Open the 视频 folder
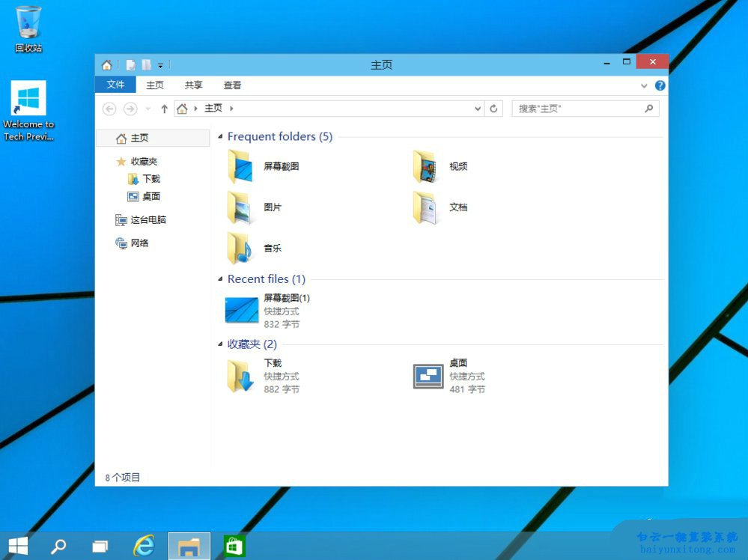The height and width of the screenshot is (560, 748). (457, 166)
